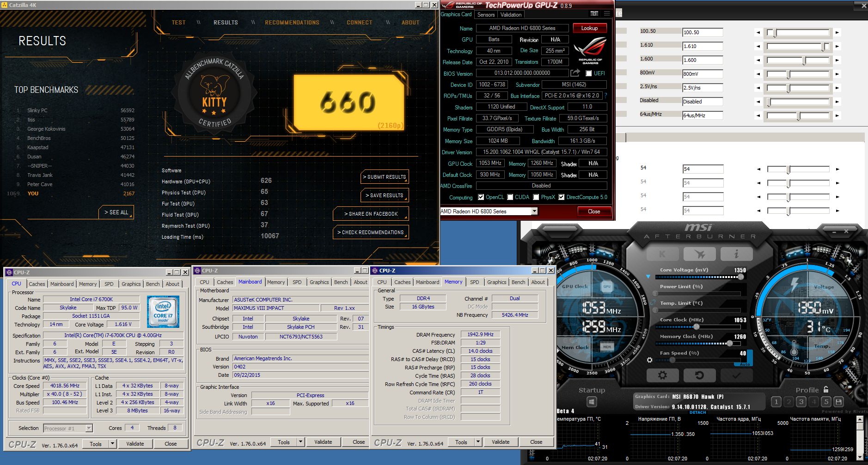Select profile slot 5 in Afterburner
868x465 pixels.
tap(826, 402)
